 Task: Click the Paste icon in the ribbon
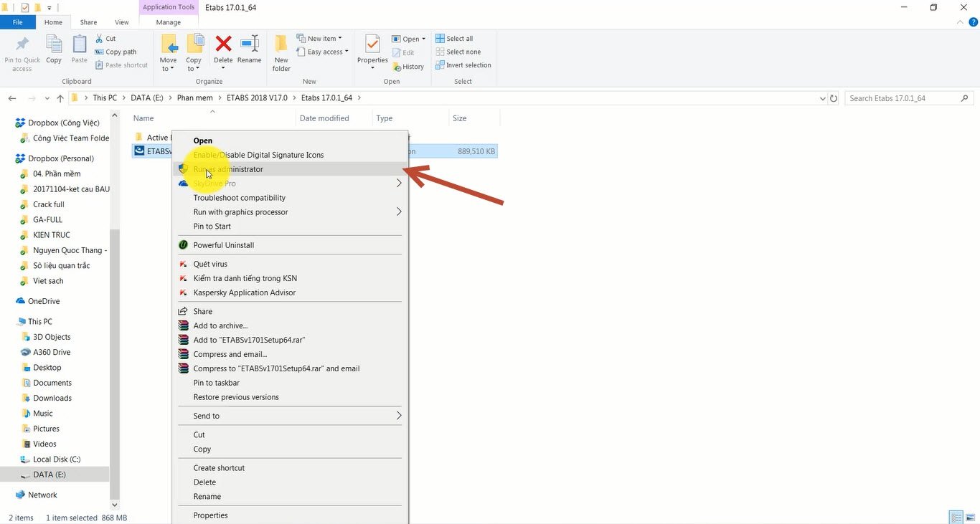[x=80, y=44]
